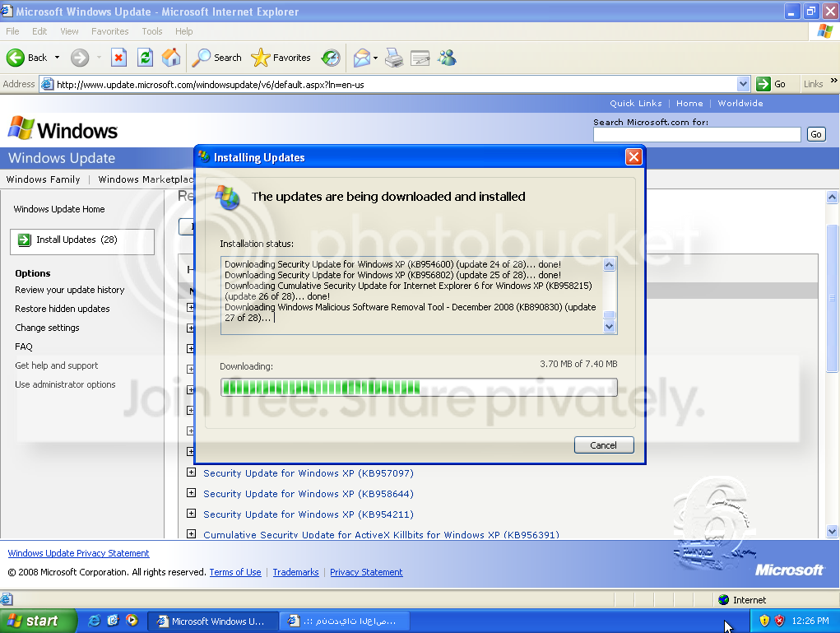
Task: Click the Start button
Action: [x=38, y=621]
